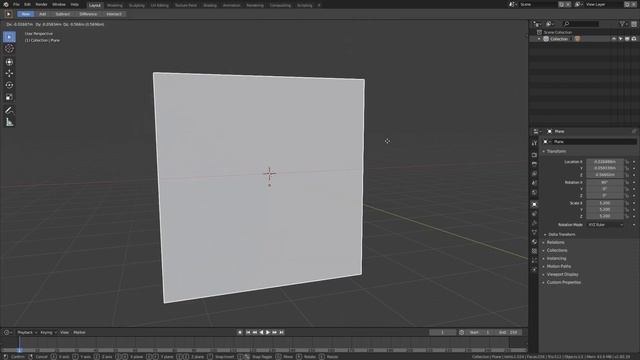Expand the Relations panel
Viewport: 640px width, 360px height.
(x=556, y=242)
